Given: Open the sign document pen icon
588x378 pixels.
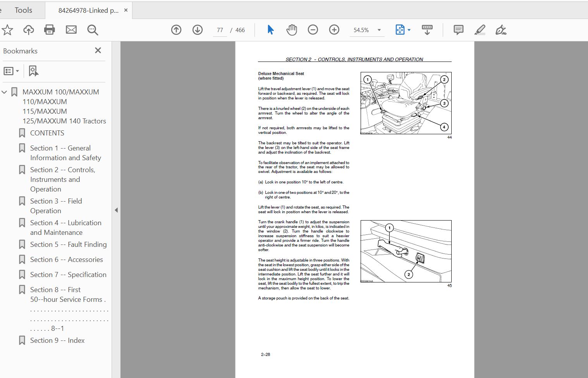Looking at the screenshot, I should [501, 30].
